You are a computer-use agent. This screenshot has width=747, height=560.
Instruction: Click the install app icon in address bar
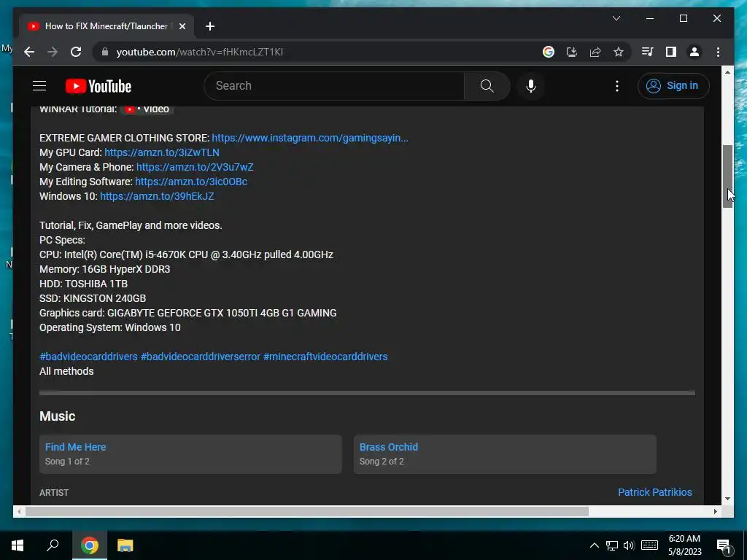[x=572, y=52]
